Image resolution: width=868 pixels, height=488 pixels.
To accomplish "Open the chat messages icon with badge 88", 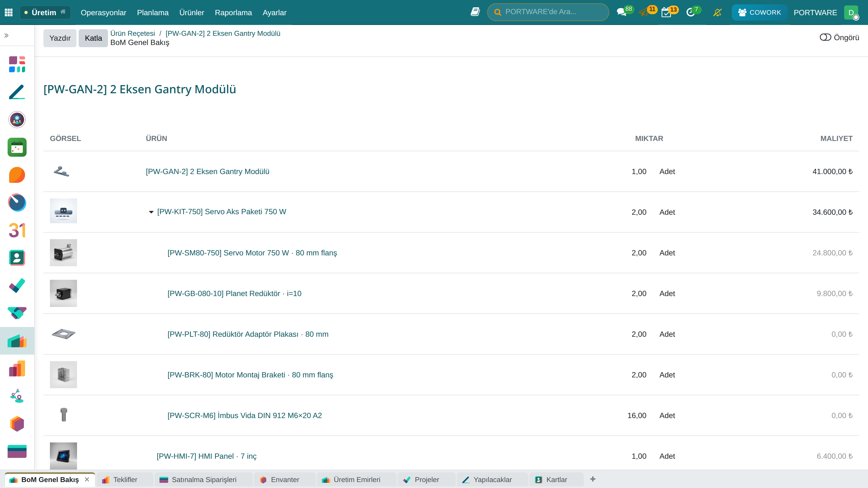I will (x=621, y=12).
